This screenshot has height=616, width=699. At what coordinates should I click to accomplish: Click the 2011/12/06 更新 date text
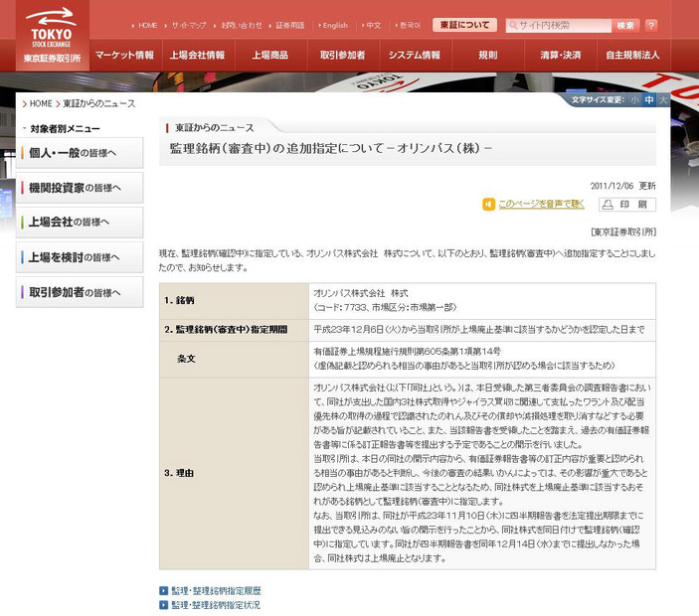click(x=622, y=186)
